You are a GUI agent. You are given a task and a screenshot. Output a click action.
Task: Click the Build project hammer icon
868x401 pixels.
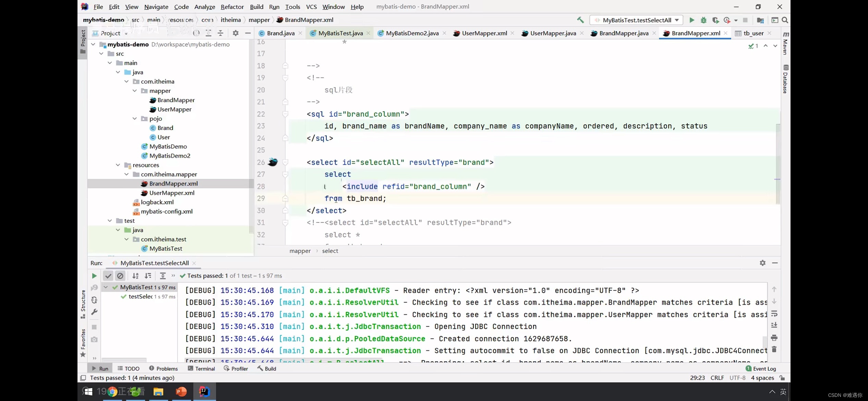coord(580,20)
